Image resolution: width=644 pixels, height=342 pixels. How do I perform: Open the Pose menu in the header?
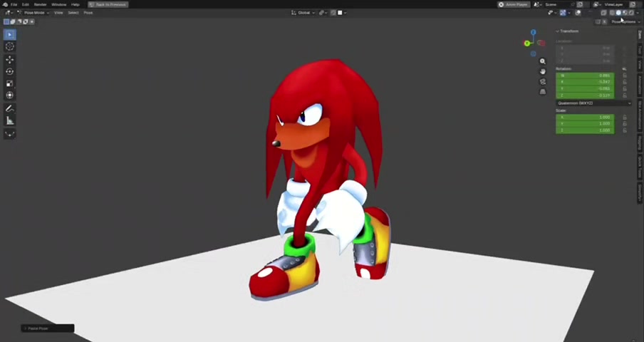(88, 13)
